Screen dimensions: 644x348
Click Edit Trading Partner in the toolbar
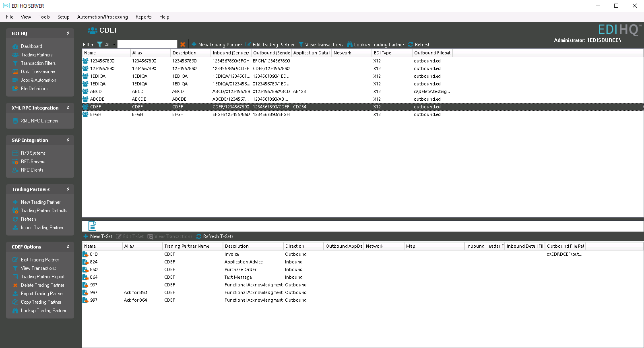[270, 45]
